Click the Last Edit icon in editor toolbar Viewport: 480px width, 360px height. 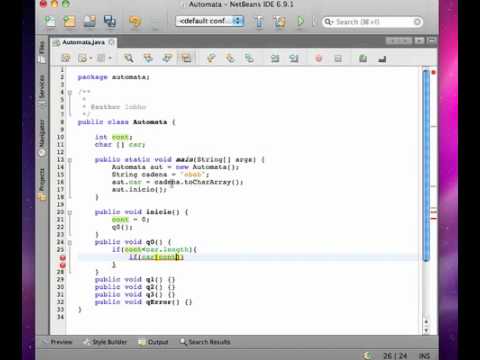pyautogui.click(x=66, y=59)
